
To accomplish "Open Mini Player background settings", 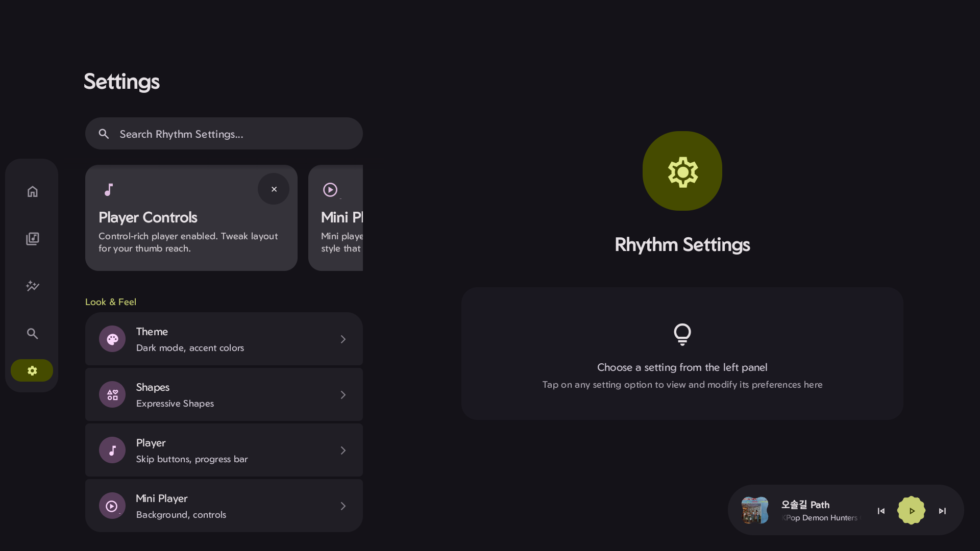I will point(224,506).
